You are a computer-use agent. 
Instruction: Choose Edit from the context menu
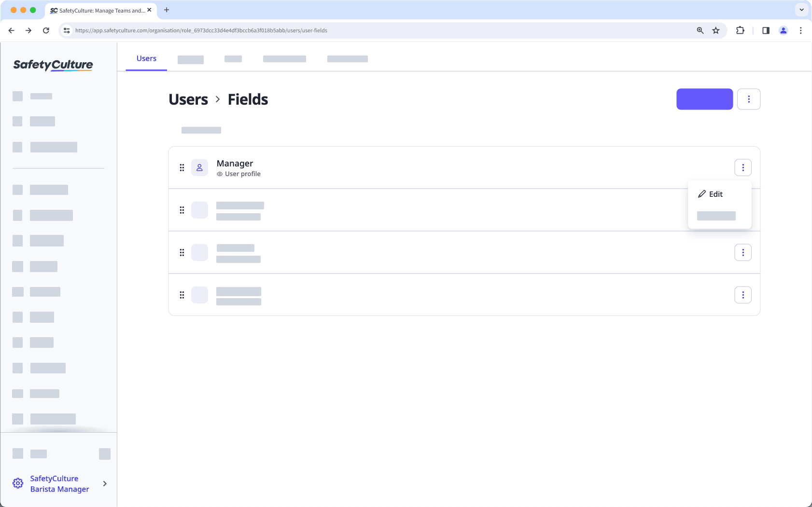pyautogui.click(x=715, y=193)
